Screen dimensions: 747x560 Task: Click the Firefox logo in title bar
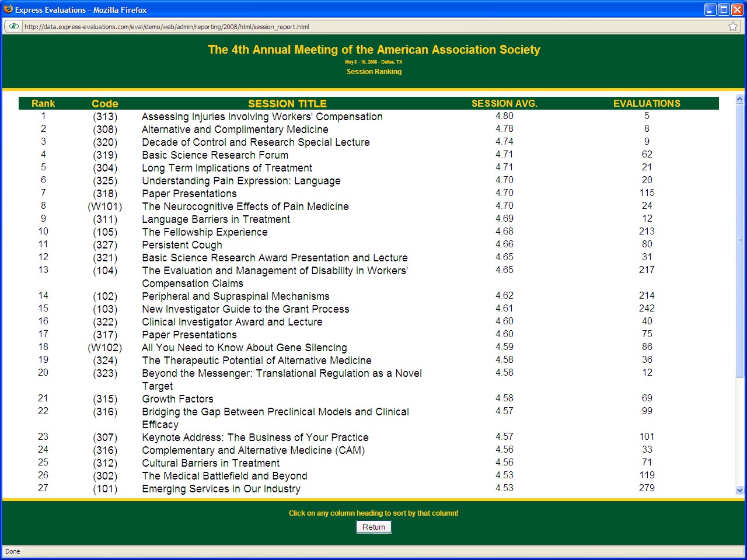coord(8,9)
